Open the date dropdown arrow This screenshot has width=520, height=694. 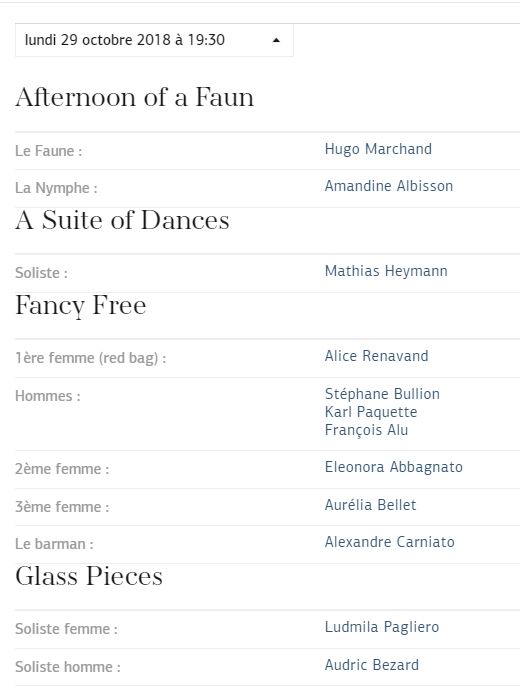click(277, 40)
